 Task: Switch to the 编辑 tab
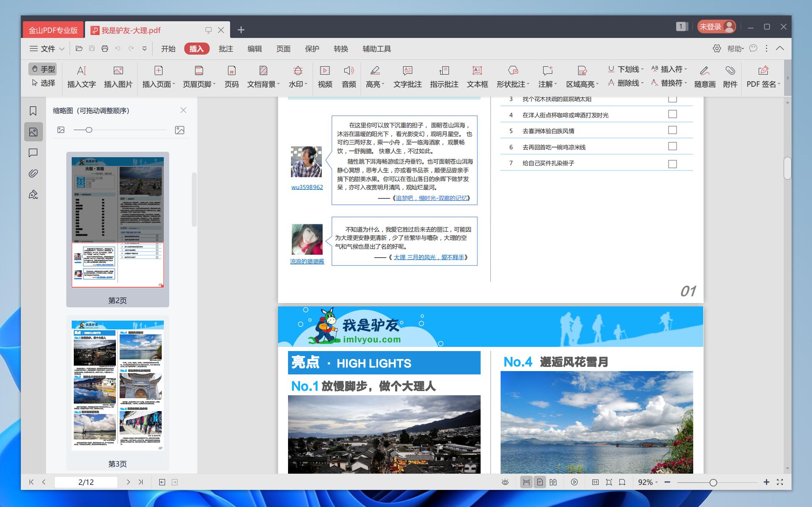[x=255, y=49]
